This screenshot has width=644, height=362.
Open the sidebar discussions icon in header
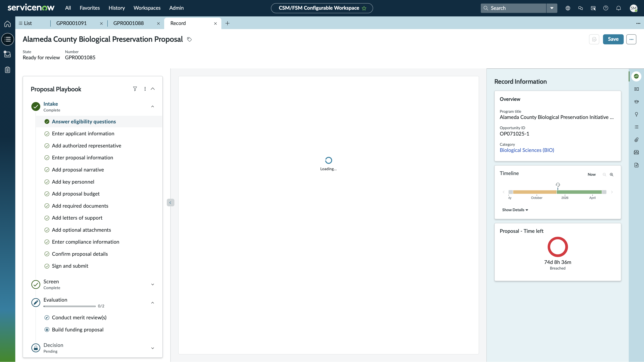tap(593, 8)
